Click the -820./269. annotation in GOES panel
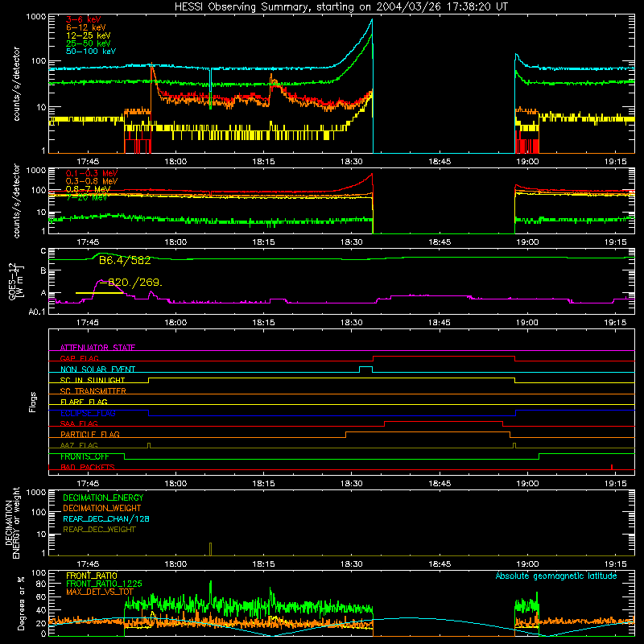This screenshot has width=644, height=644. 131,283
